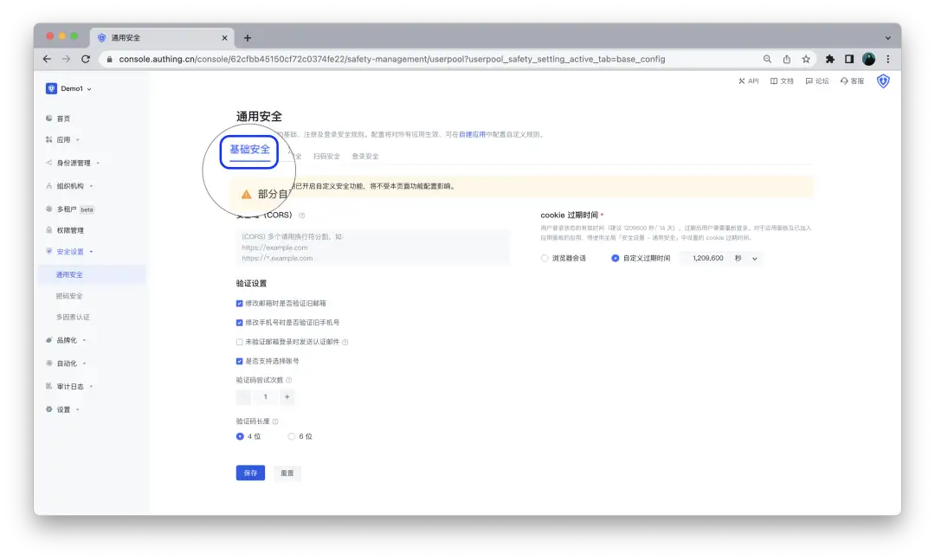This screenshot has height=560, width=935.
Task: Select 4 位 verification code length
Action: [x=248, y=436]
